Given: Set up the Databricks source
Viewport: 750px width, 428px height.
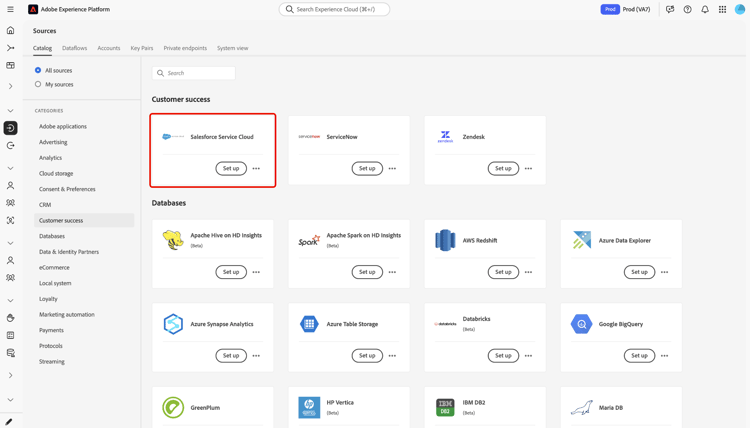Looking at the screenshot, I should (x=503, y=356).
